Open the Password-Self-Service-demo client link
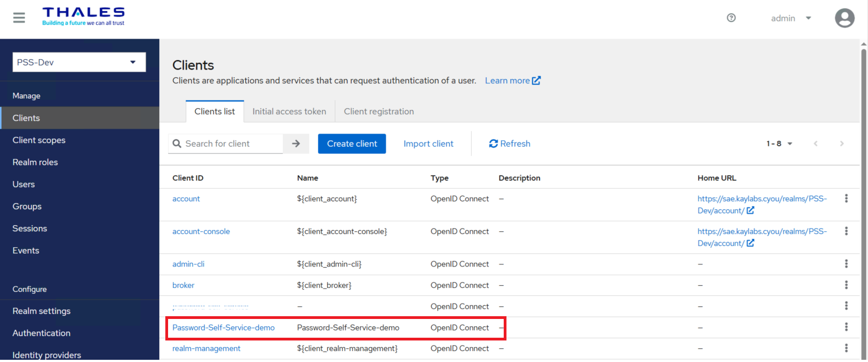868x362 pixels. point(223,328)
